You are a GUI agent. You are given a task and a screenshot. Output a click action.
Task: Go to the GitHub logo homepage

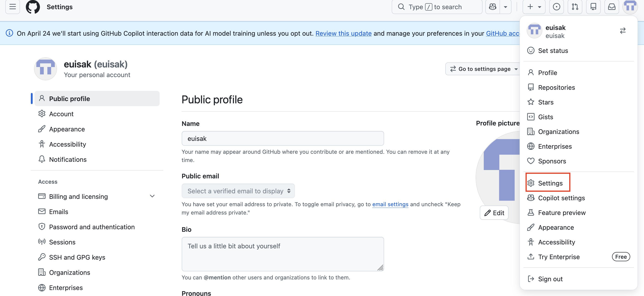click(33, 7)
